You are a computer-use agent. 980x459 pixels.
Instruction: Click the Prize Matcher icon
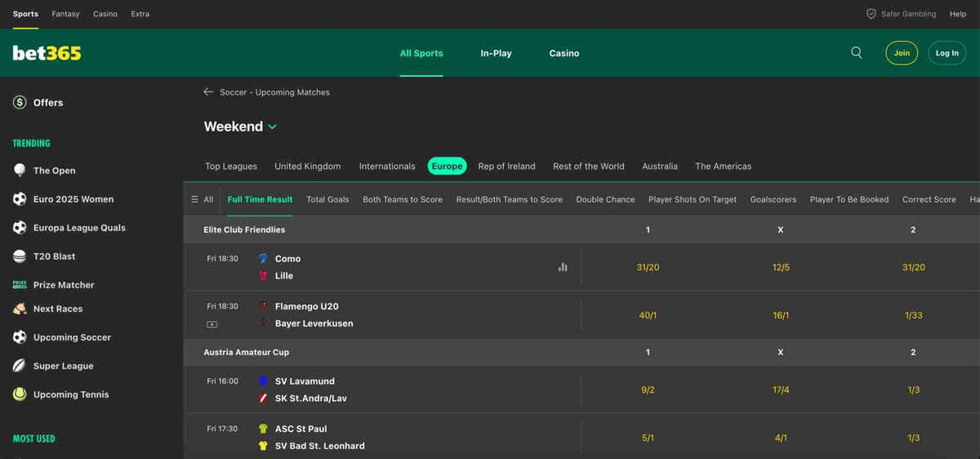[20, 284]
